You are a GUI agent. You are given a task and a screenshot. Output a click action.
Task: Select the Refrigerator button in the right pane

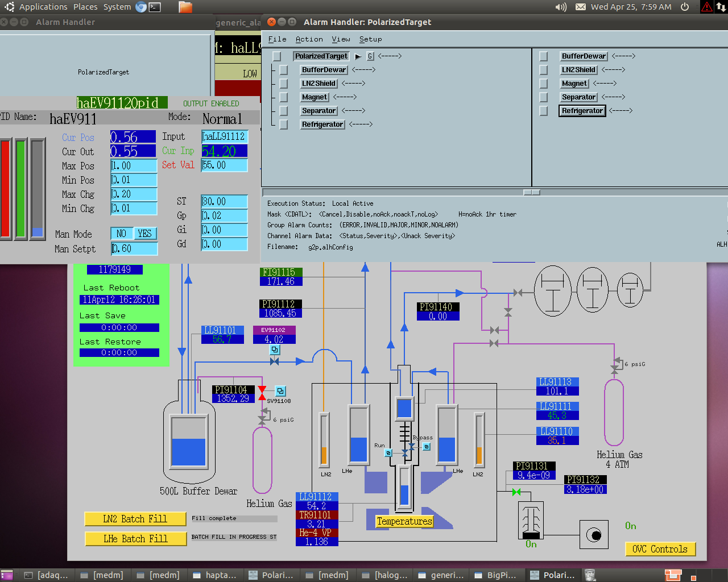coord(582,111)
